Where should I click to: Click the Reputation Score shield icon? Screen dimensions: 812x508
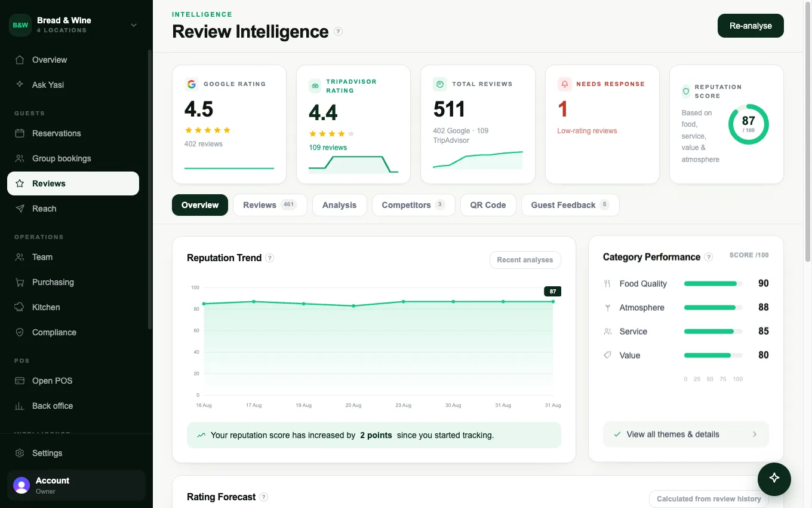(686, 91)
